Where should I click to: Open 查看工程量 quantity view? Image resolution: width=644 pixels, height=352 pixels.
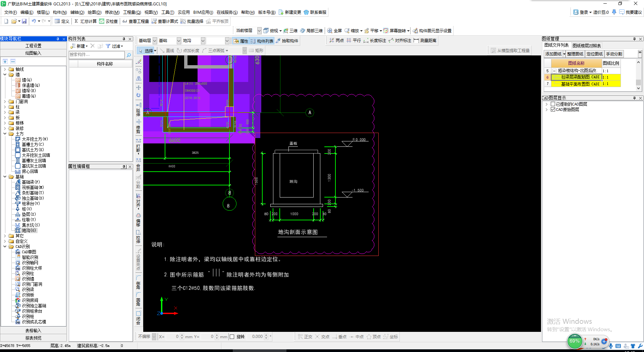pos(136,21)
